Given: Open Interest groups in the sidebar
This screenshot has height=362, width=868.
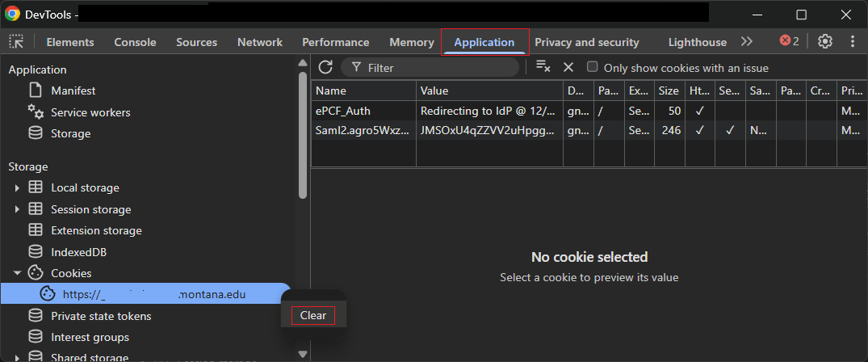Looking at the screenshot, I should tap(90, 337).
